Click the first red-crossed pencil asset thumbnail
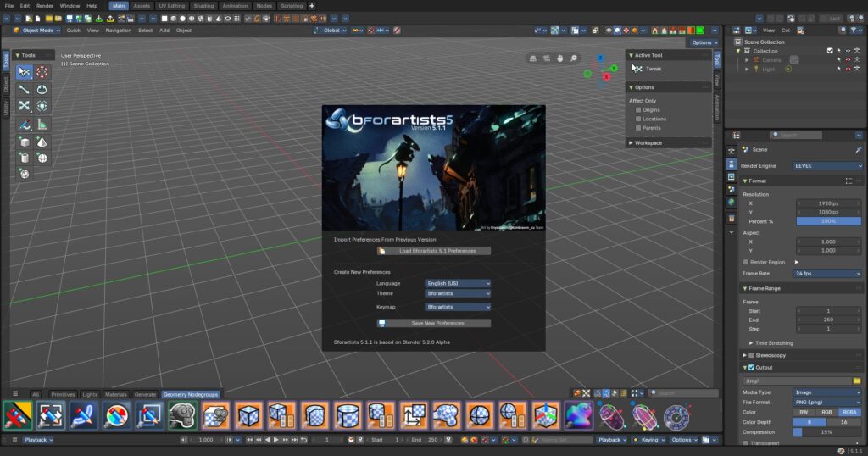The height and width of the screenshot is (456, 868). click(x=18, y=416)
